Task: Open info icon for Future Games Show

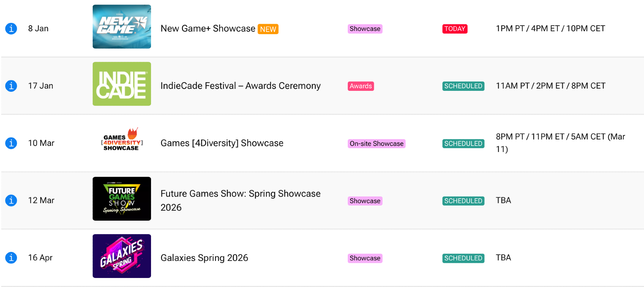Action: pyautogui.click(x=11, y=200)
